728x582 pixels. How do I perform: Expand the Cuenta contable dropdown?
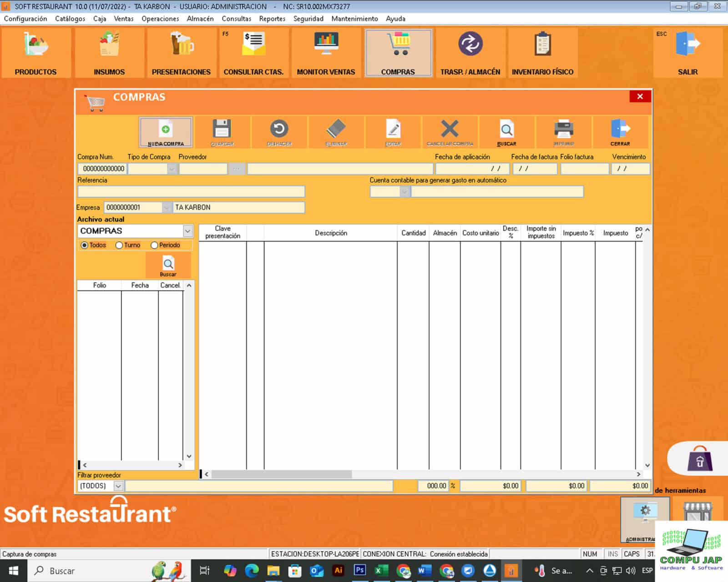click(404, 192)
